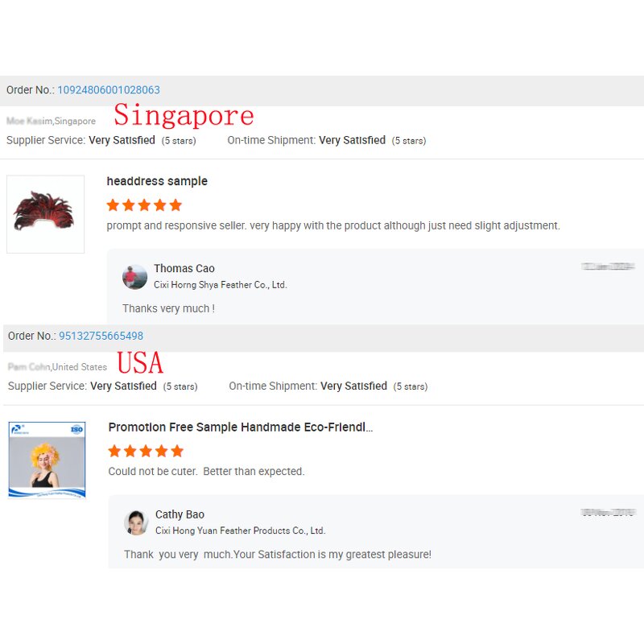Click the yellow feather headdress product thumbnail
This screenshot has height=644, width=644.
pos(47,459)
